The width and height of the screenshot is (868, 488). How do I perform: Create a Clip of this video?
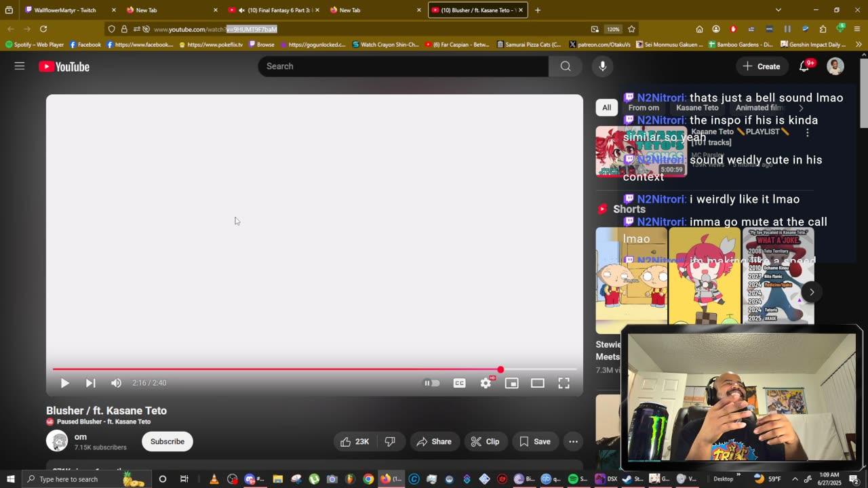coord(486,441)
